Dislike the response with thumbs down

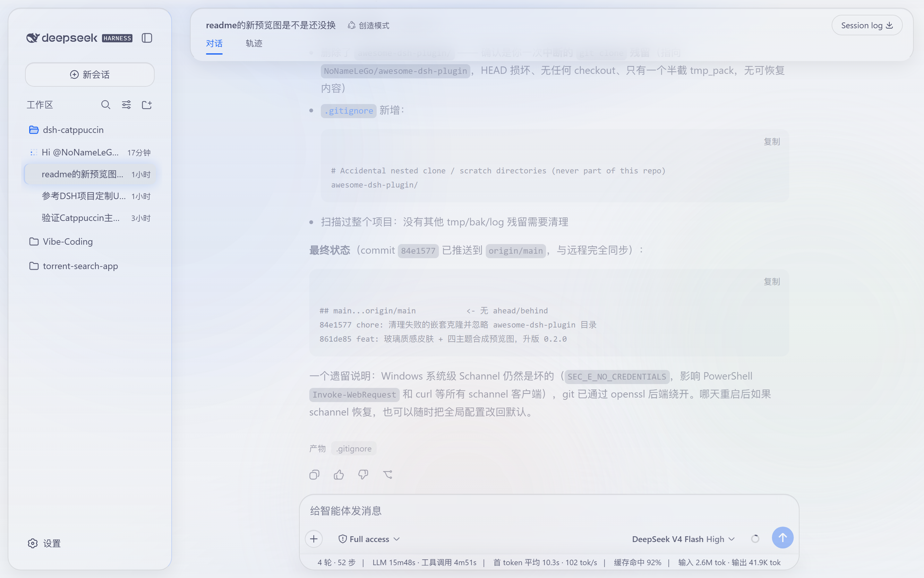click(x=363, y=475)
